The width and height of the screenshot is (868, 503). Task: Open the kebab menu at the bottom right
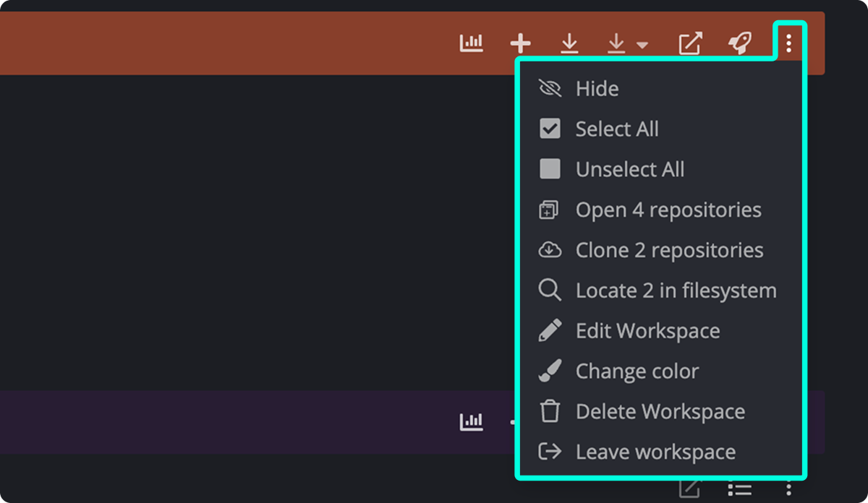[x=788, y=489]
